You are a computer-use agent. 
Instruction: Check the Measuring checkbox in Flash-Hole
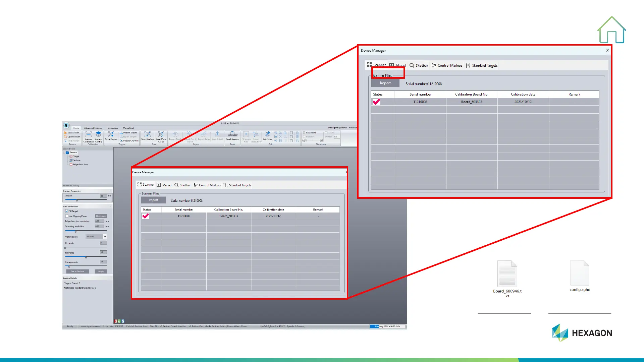pyautogui.click(x=304, y=133)
